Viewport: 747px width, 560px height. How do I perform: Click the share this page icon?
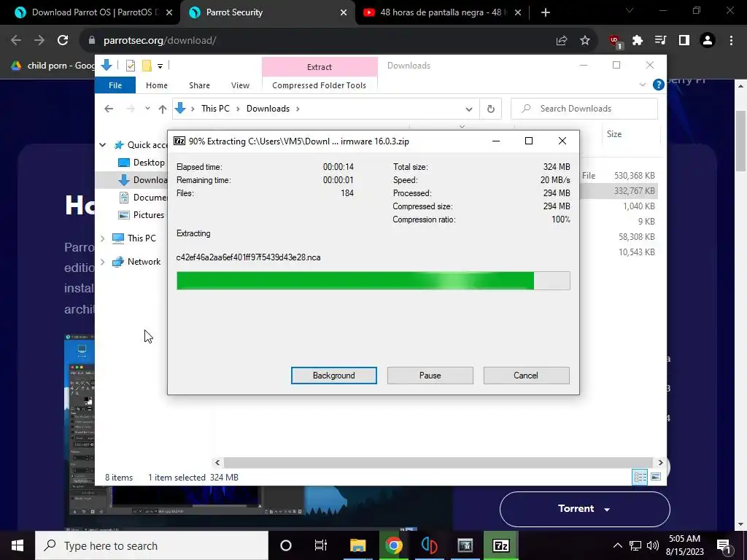tap(562, 41)
